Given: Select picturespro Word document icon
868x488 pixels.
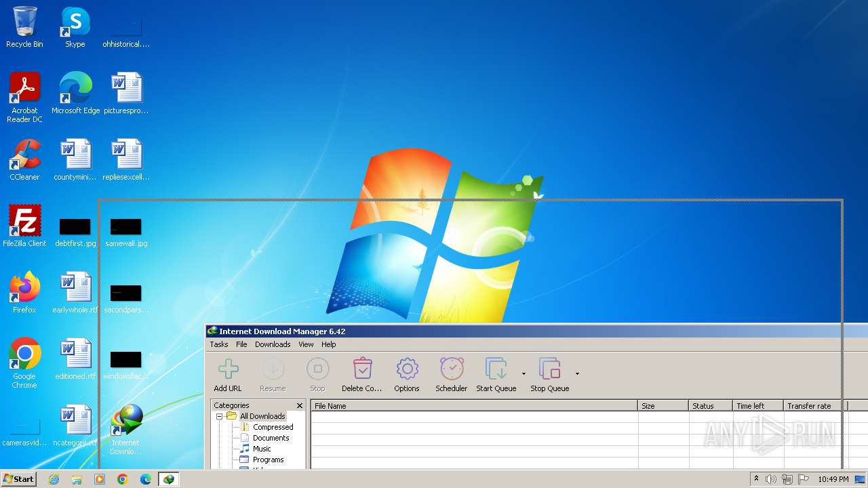Looking at the screenshot, I should coord(126,93).
